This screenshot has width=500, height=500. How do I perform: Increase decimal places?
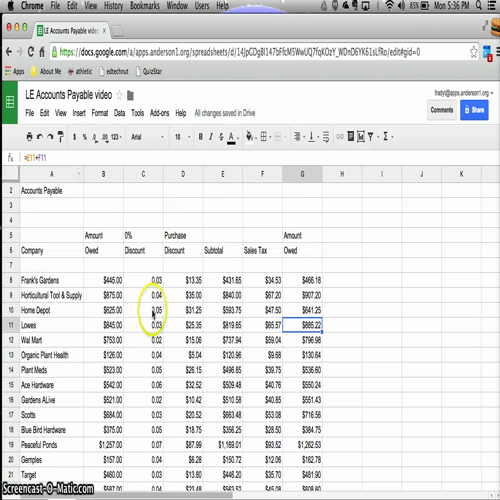pyautogui.click(x=105, y=137)
